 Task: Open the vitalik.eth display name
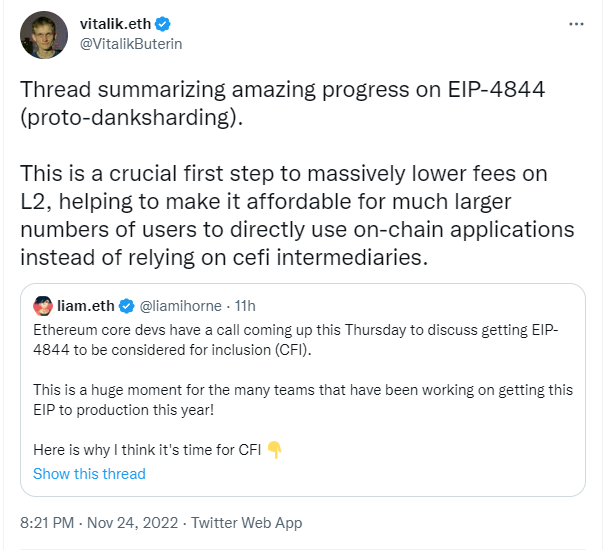[115, 24]
